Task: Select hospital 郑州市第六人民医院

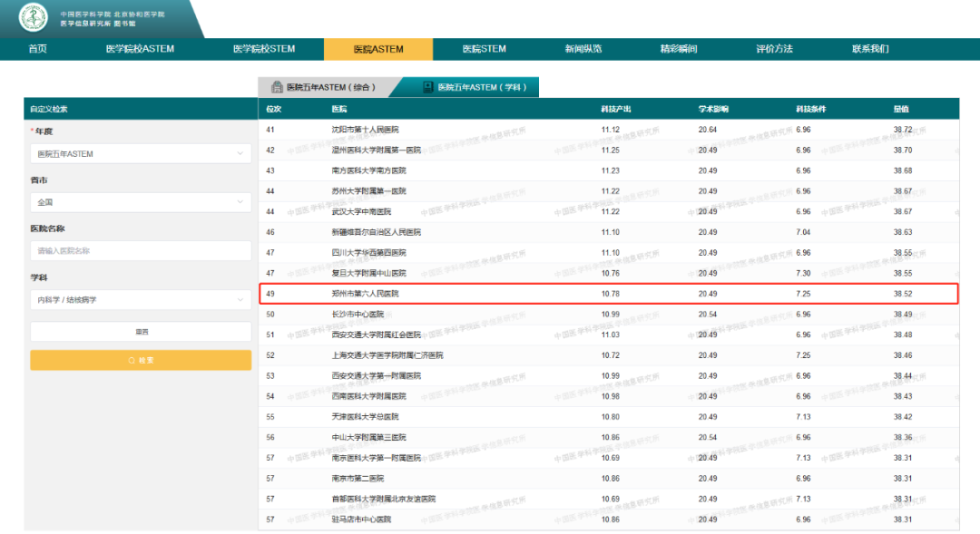Action: point(365,294)
